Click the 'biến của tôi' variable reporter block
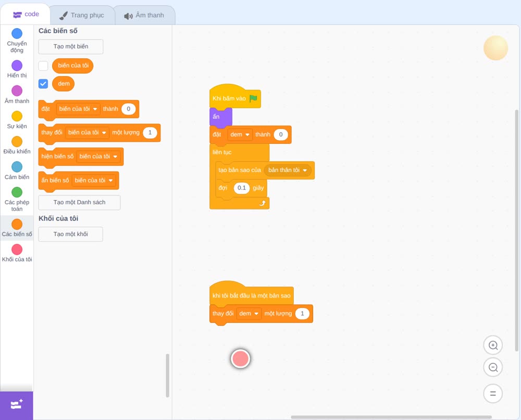The height and width of the screenshot is (420, 521). click(x=73, y=66)
